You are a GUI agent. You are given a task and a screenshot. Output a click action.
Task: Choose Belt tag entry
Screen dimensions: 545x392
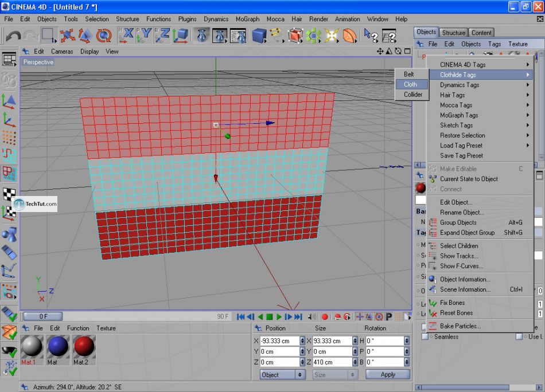click(x=412, y=75)
